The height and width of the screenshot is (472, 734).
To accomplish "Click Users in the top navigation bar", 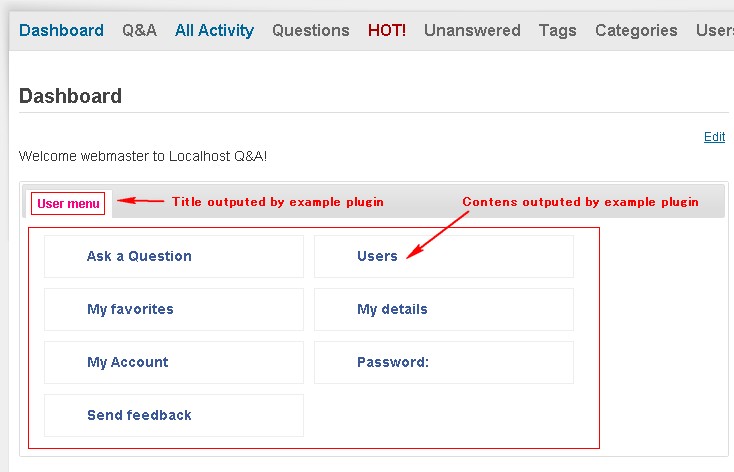I will tap(714, 30).
